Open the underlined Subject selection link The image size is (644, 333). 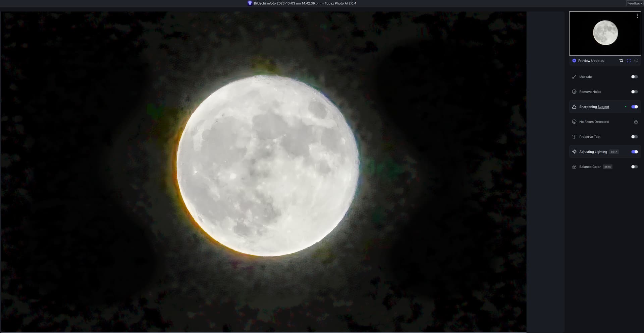tap(603, 107)
